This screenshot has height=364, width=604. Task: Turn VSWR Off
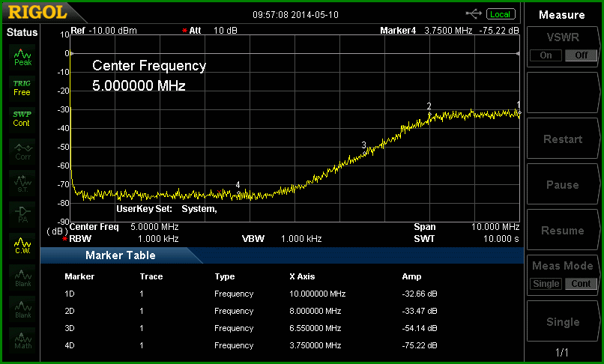(x=582, y=55)
